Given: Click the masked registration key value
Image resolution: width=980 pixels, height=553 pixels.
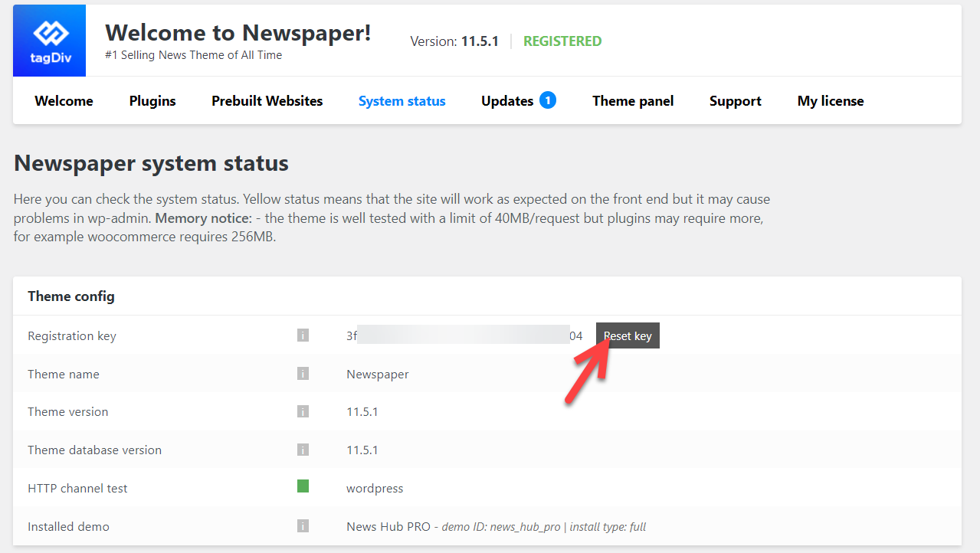Looking at the screenshot, I should point(464,335).
